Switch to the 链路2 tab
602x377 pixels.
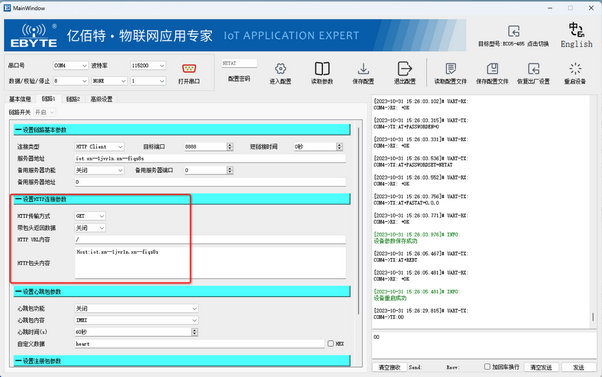pos(73,99)
